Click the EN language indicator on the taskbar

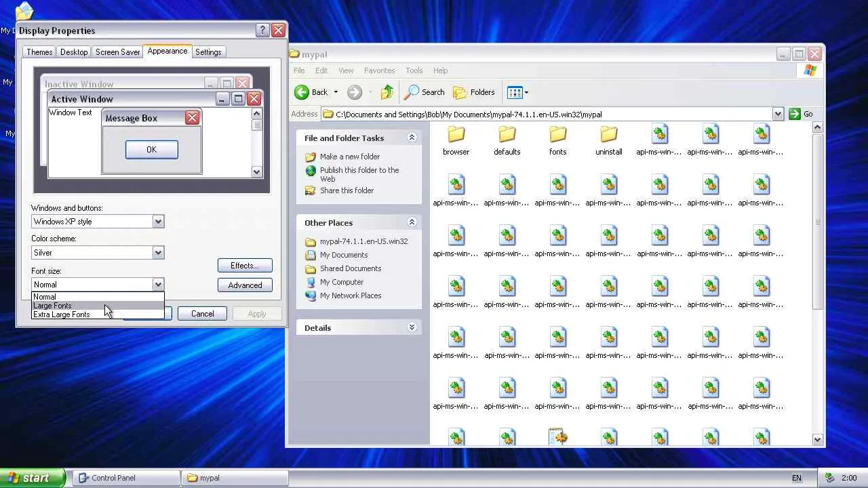[x=797, y=478]
